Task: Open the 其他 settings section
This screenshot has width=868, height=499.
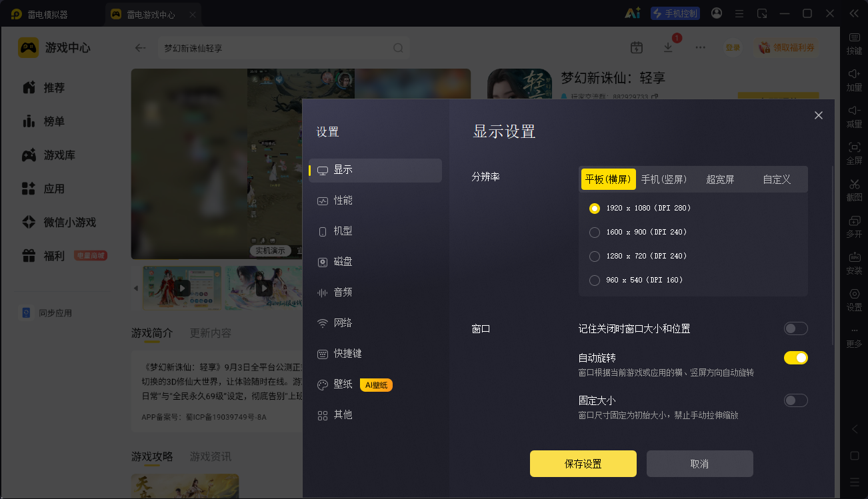Action: (x=375, y=415)
